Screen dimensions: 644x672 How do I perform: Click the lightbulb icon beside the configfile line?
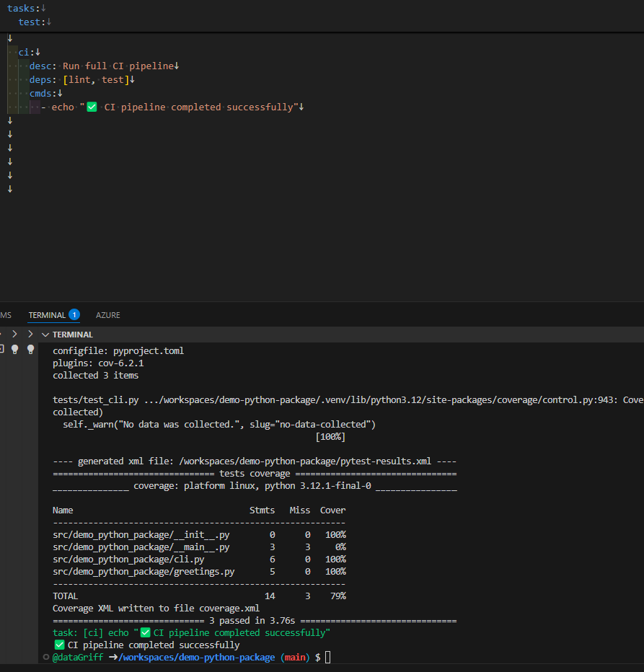point(30,349)
